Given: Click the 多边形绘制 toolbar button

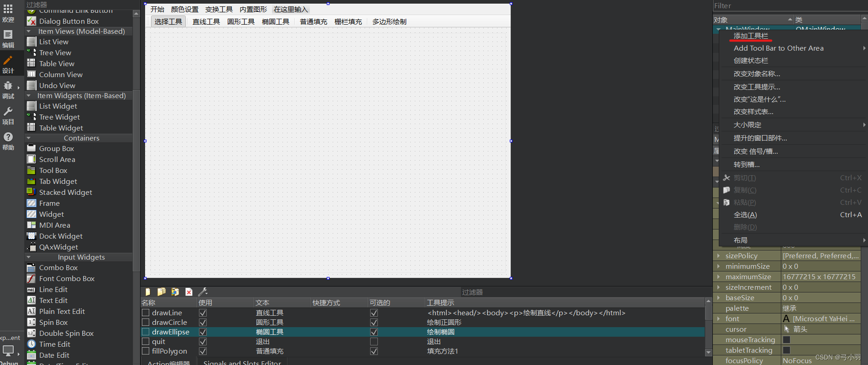Looking at the screenshot, I should tap(389, 21).
